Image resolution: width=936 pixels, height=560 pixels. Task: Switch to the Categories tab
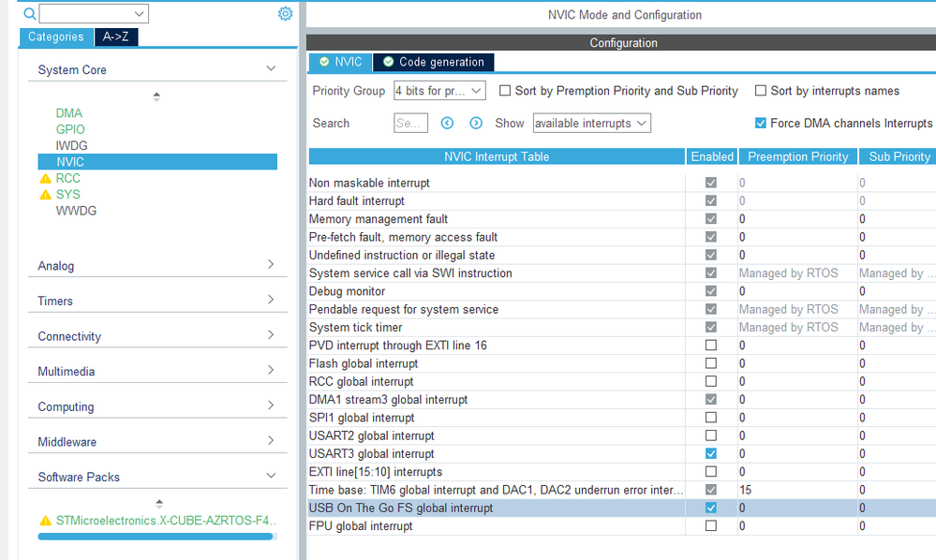(56, 37)
